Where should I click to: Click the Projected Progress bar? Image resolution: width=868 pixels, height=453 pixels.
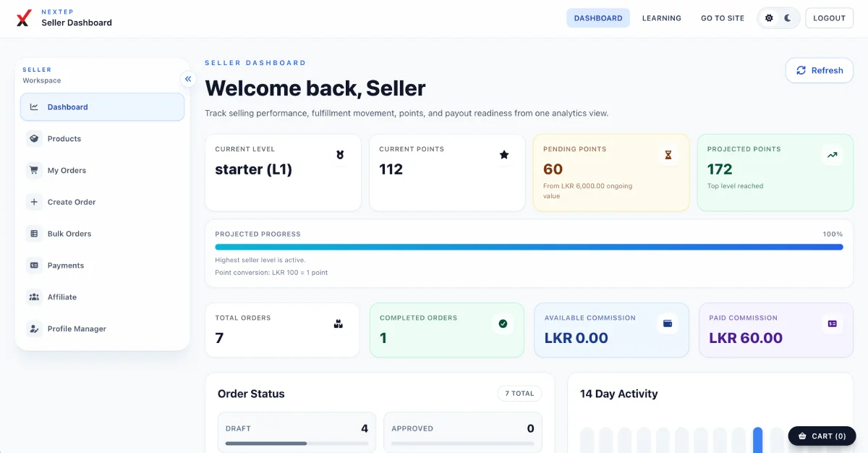[x=529, y=247]
